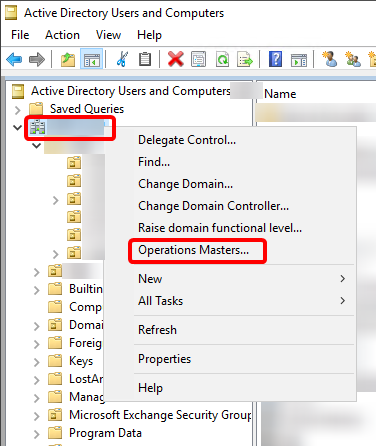Expand the Builtin container

pyautogui.click(x=37, y=290)
